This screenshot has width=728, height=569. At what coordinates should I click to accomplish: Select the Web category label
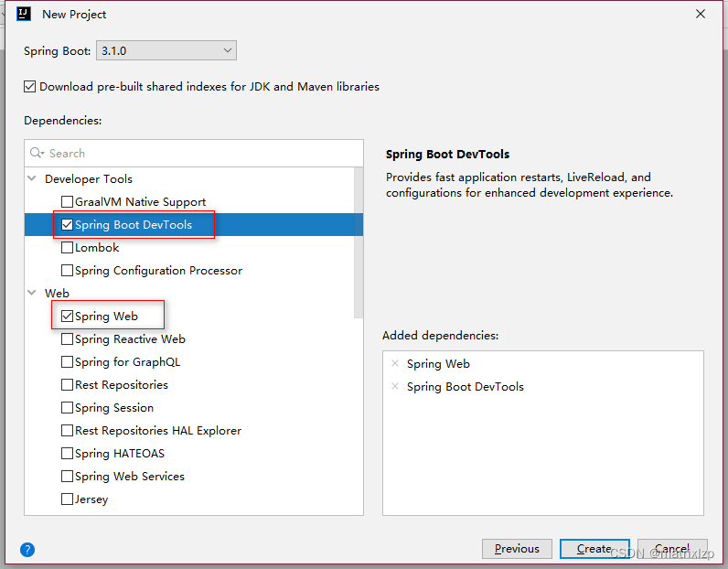(x=57, y=293)
